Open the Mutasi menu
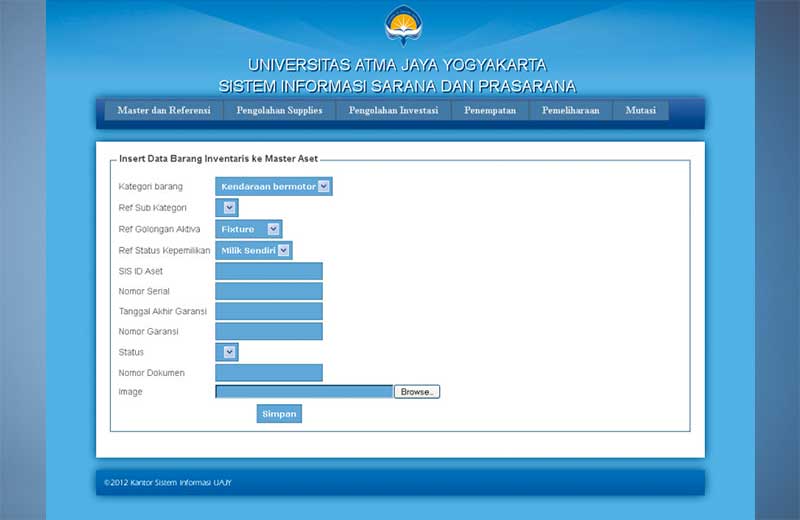Image resolution: width=800 pixels, height=520 pixels. coord(640,111)
